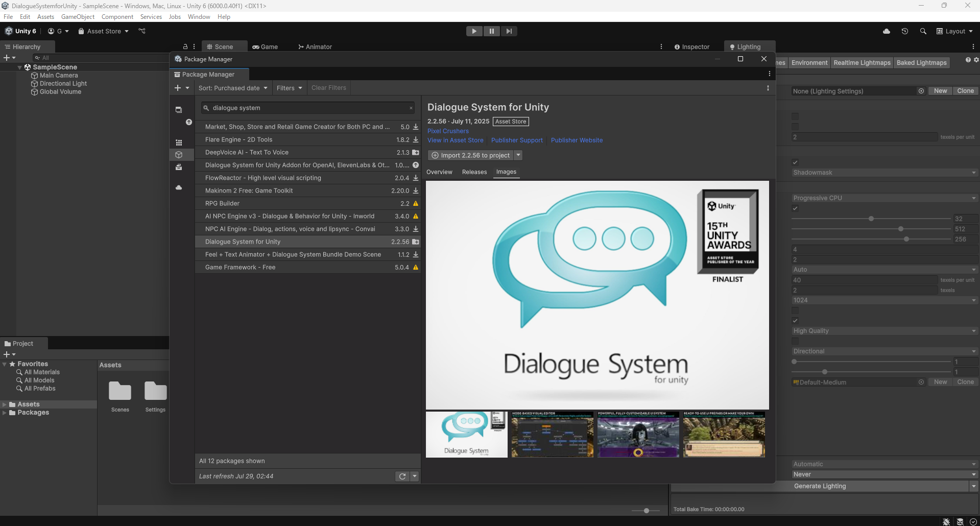Open Publisher Website link
This screenshot has height=526, width=980.
[x=577, y=140]
